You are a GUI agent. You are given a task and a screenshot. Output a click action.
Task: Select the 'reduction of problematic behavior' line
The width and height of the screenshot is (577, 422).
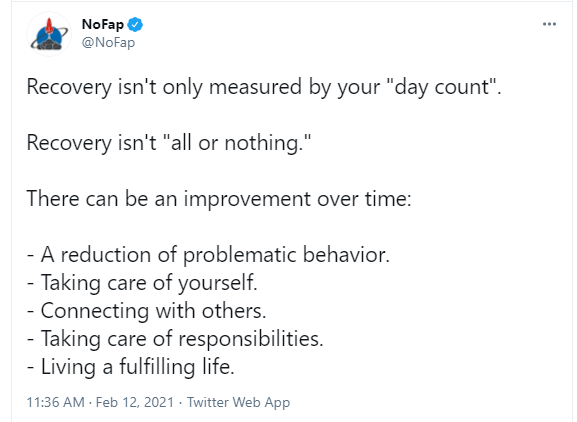tap(208, 255)
